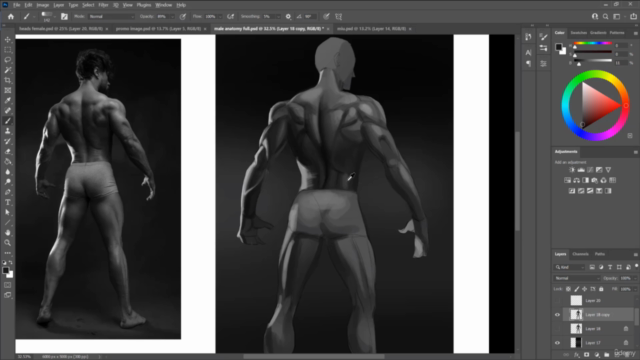The image size is (640, 360).
Task: Toggle airbrush build-up effects
Action: coord(231,17)
